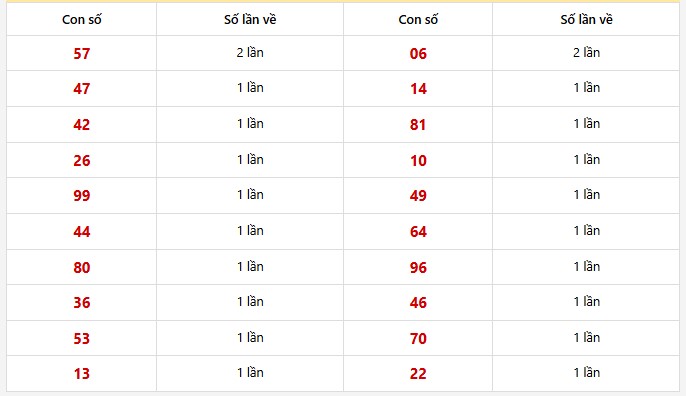Click the number 47 cell
The width and height of the screenshot is (686, 396).
coord(82,89)
